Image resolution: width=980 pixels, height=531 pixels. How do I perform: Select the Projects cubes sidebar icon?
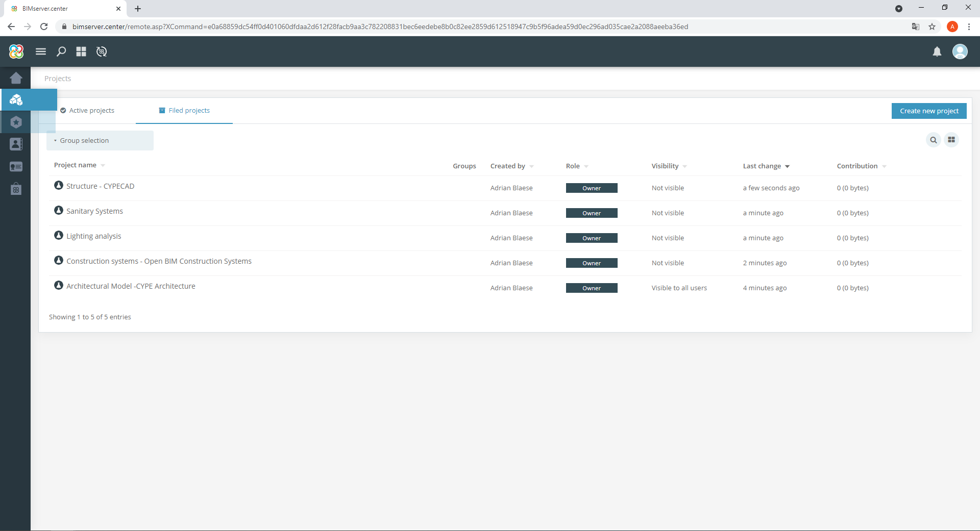coord(16,99)
